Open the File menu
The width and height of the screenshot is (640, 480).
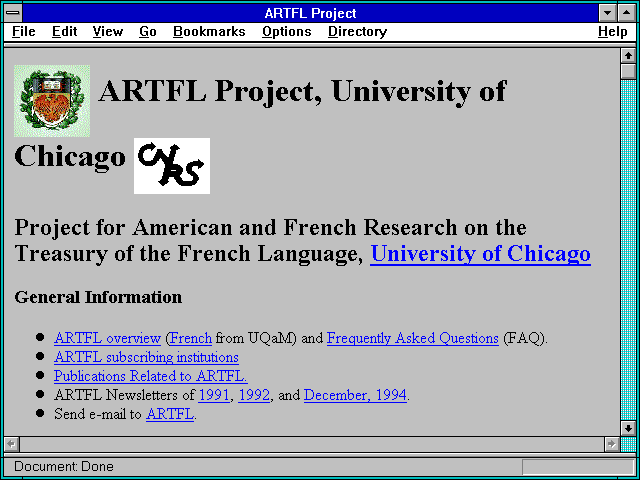point(24,31)
